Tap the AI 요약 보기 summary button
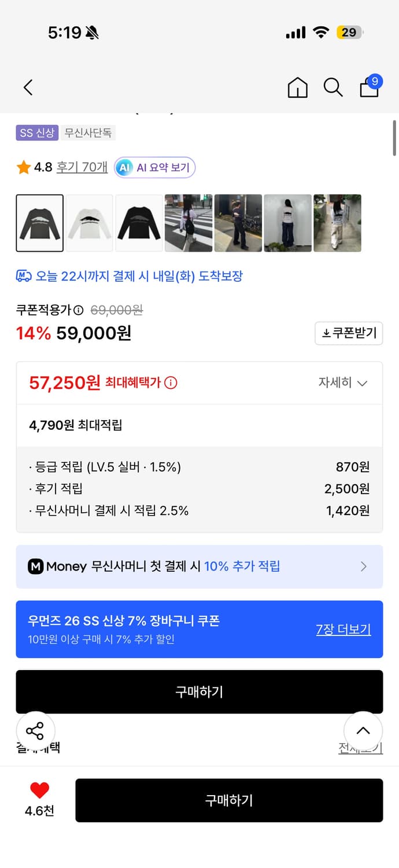399x868 pixels. [154, 168]
